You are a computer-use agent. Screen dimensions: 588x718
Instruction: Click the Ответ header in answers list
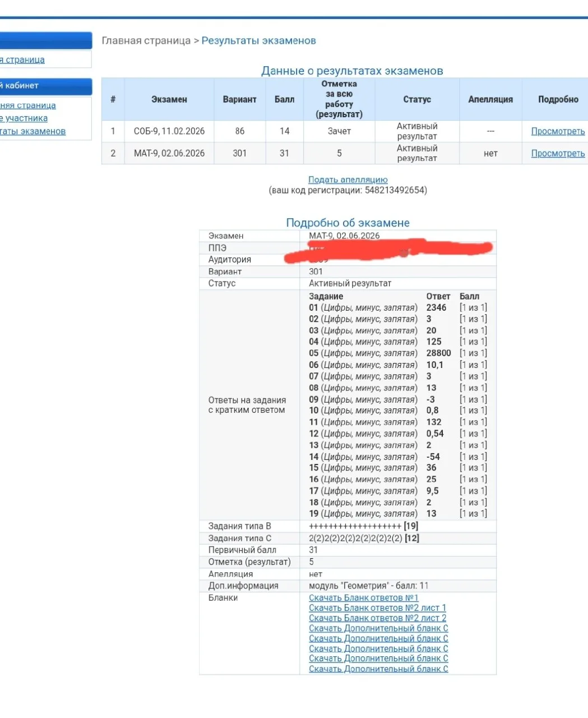tap(438, 296)
